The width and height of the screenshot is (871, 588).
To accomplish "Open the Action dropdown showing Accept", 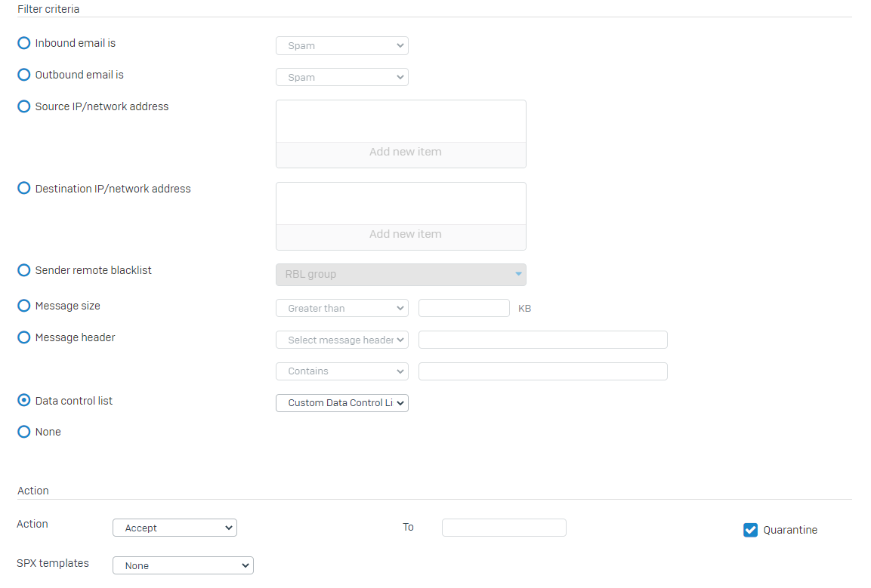I will point(175,528).
